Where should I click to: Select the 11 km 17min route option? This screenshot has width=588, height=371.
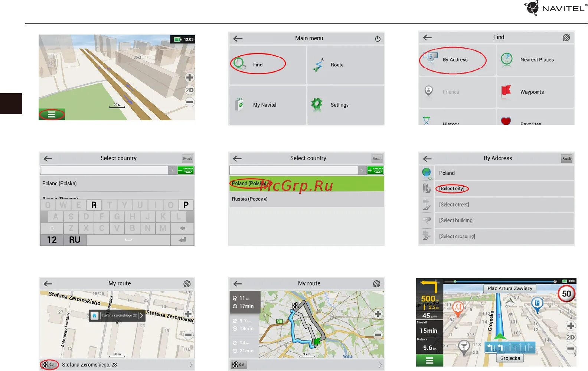click(245, 302)
